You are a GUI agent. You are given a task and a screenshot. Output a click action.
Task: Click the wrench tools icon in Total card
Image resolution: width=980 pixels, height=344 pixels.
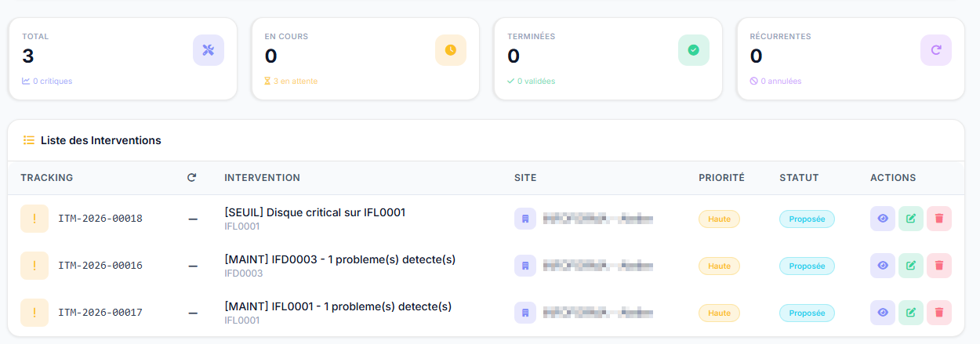point(208,50)
